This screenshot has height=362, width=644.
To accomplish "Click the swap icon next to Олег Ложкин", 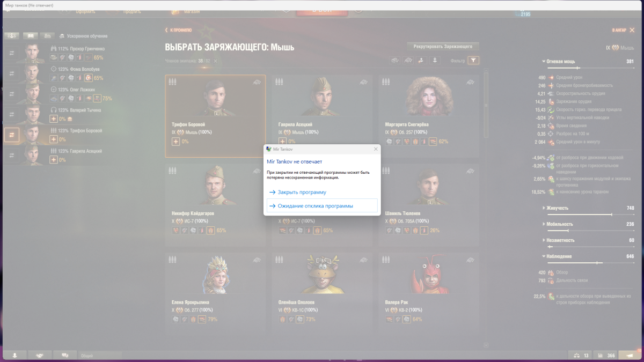I will click(11, 93).
